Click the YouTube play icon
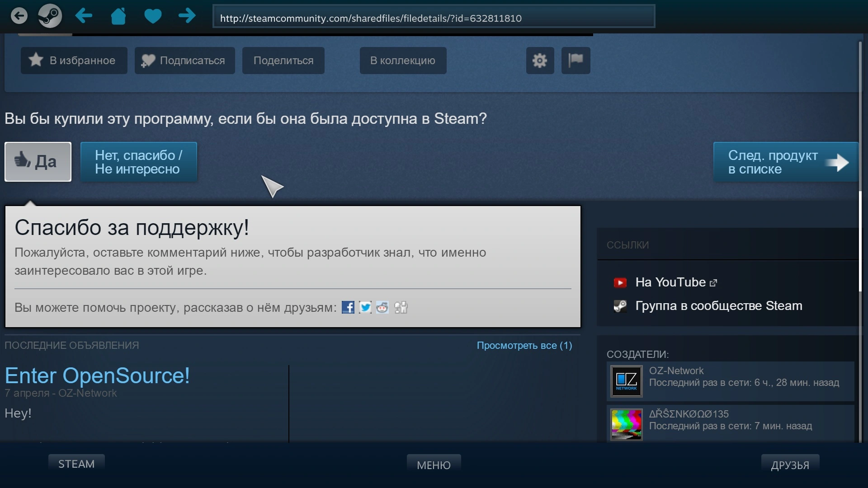 620,282
